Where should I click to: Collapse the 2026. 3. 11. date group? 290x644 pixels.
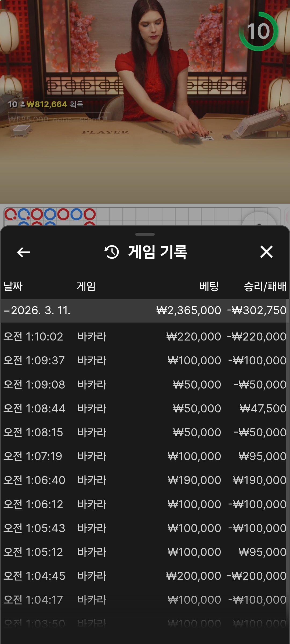[x=7, y=311]
